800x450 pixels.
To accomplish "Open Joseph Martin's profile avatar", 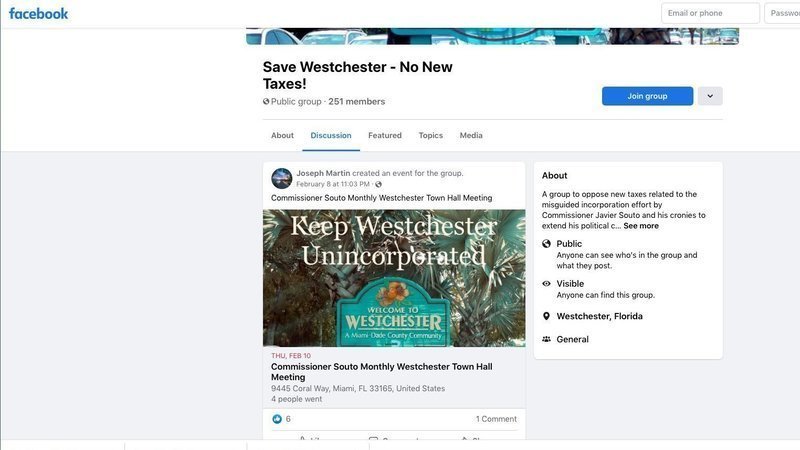I will click(x=282, y=179).
